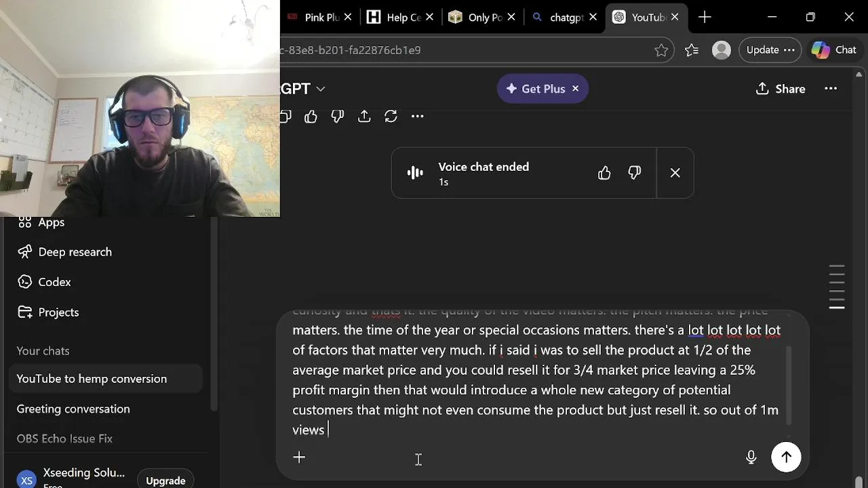Click the message input box scrollbar
This screenshot has width=868, height=488.
coord(788,385)
